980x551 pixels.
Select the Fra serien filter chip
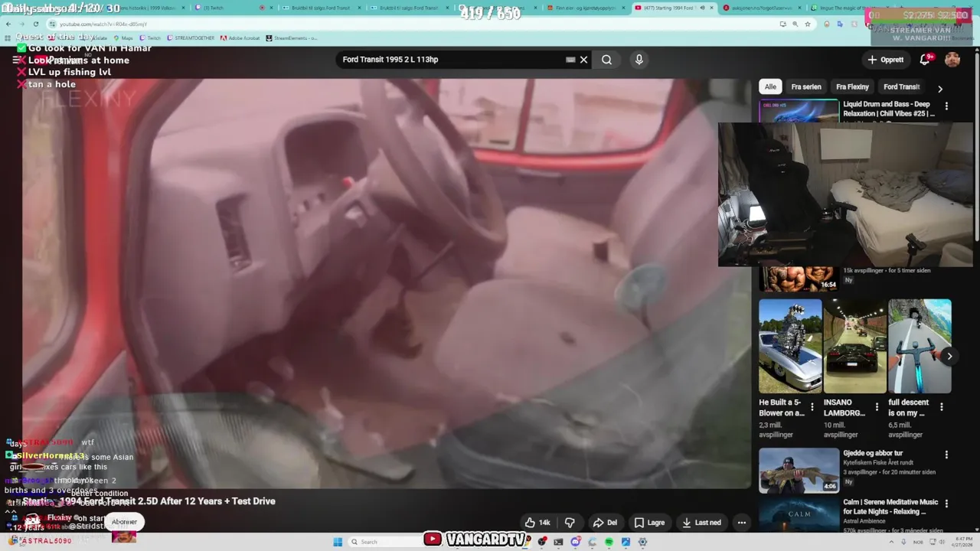(805, 86)
